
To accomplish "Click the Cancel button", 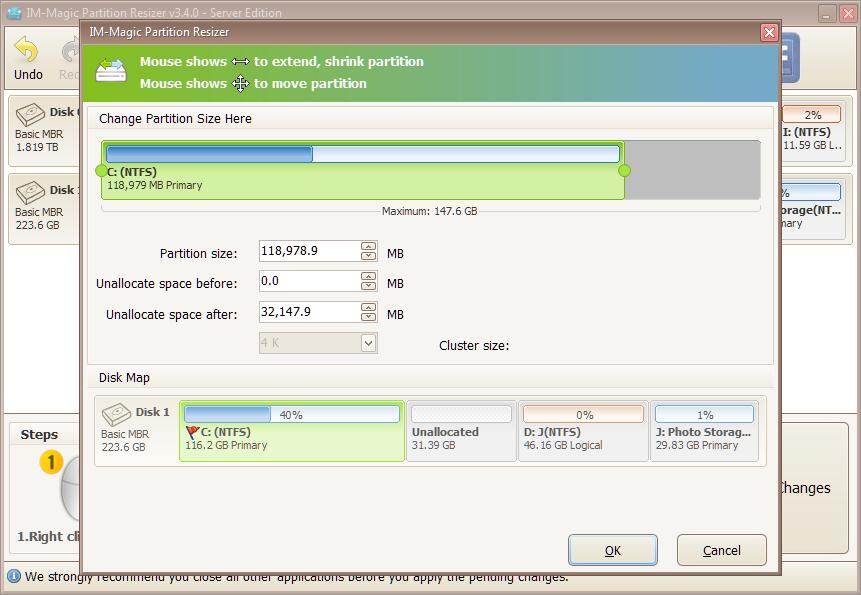I will (722, 550).
